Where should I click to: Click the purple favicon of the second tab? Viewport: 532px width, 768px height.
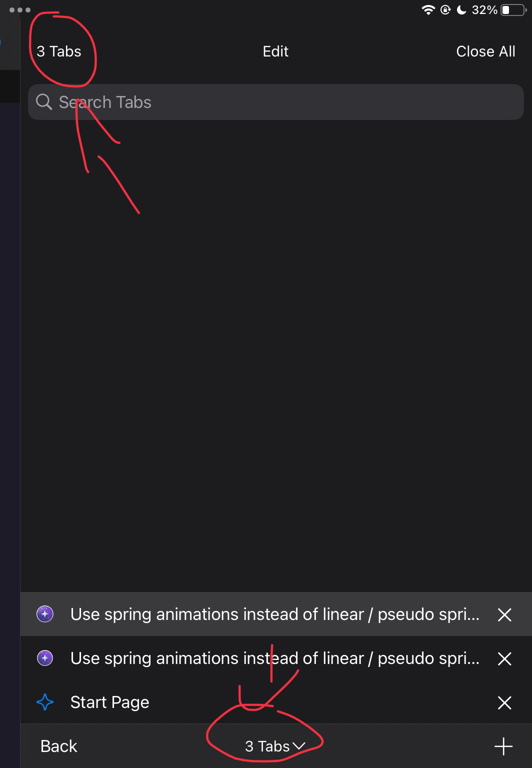(45, 658)
